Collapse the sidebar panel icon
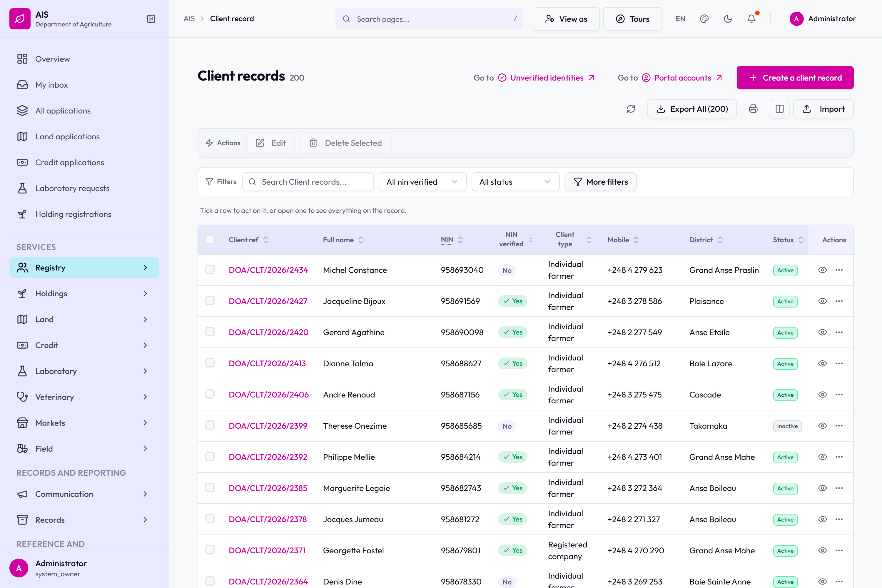This screenshot has width=882, height=588. point(151,19)
